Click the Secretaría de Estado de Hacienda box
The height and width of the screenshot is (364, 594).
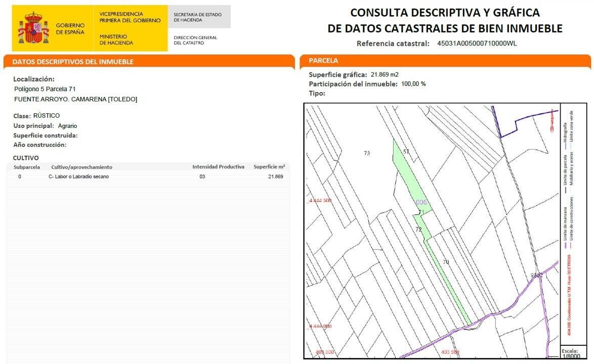coord(199,17)
